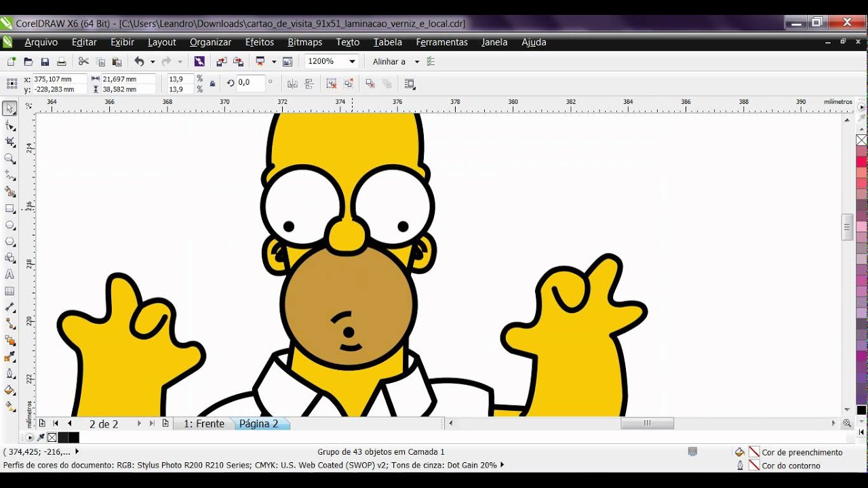
Task: Open the Ajuda menu
Action: click(534, 42)
